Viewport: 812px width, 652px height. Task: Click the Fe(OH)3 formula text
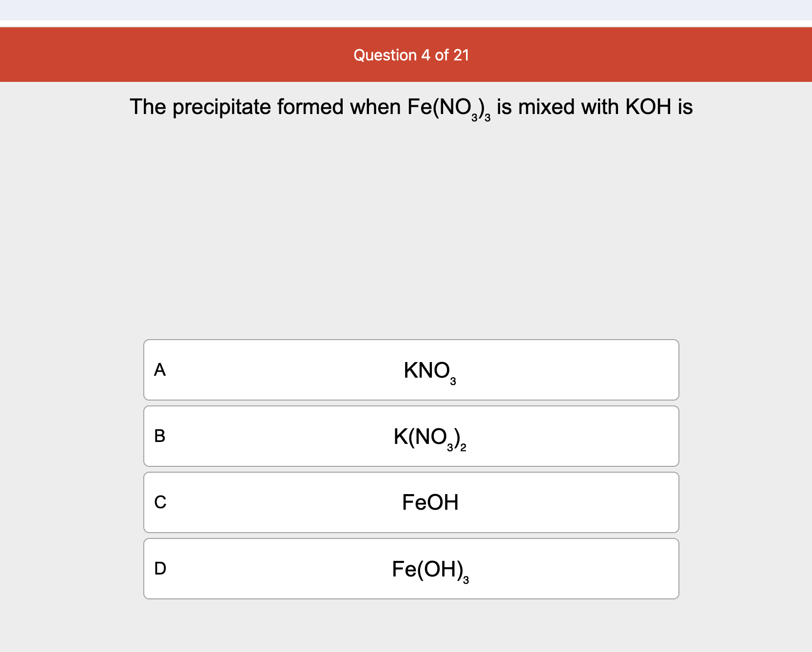coord(430,569)
